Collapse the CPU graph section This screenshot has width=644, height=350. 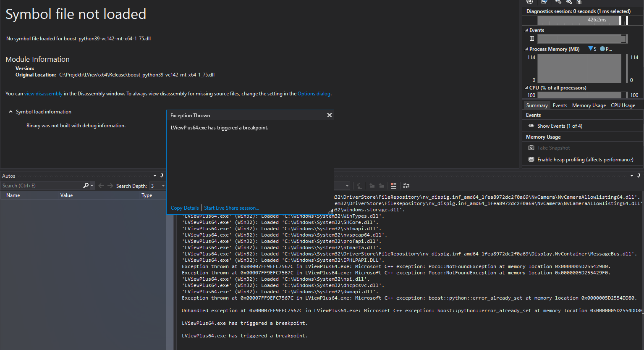pos(526,88)
